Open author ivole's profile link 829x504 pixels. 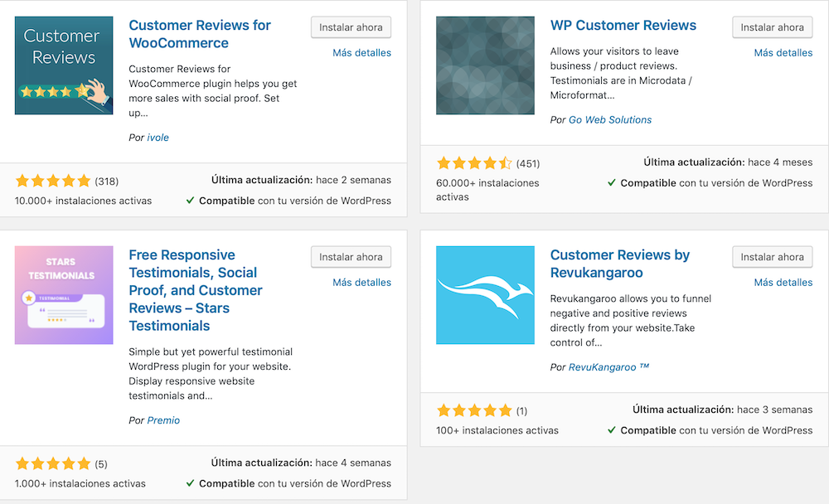pyautogui.click(x=158, y=138)
